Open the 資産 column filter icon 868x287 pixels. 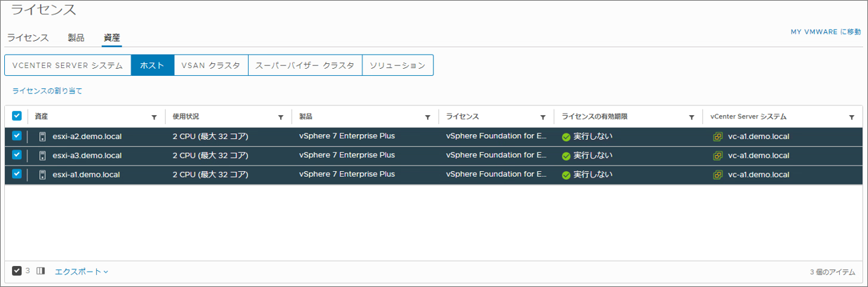pos(154,117)
